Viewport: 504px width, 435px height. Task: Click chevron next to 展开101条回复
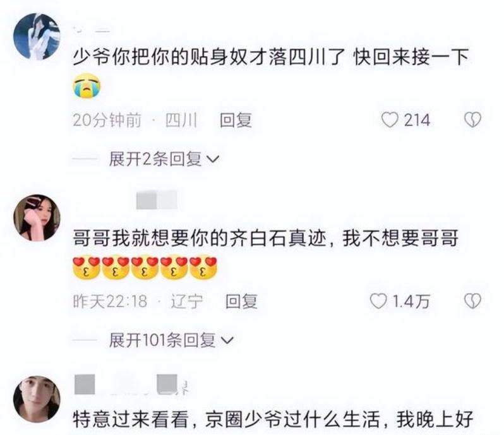[227, 340]
